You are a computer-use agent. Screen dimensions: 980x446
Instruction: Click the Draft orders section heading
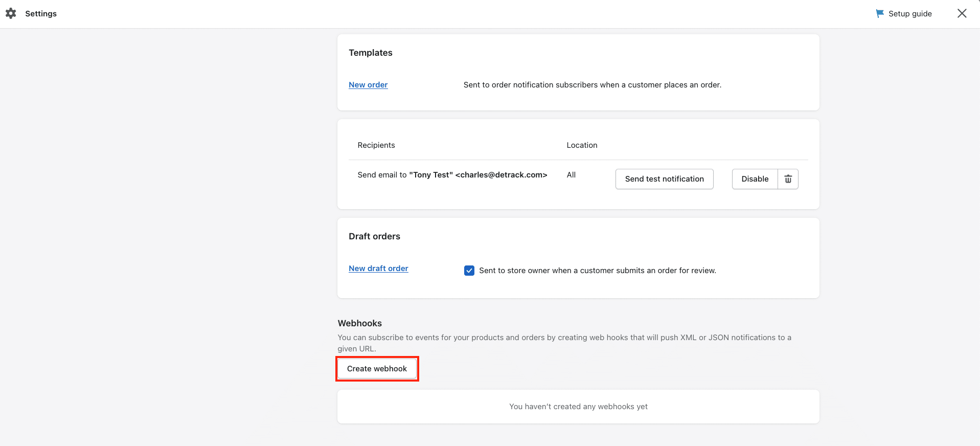(374, 236)
